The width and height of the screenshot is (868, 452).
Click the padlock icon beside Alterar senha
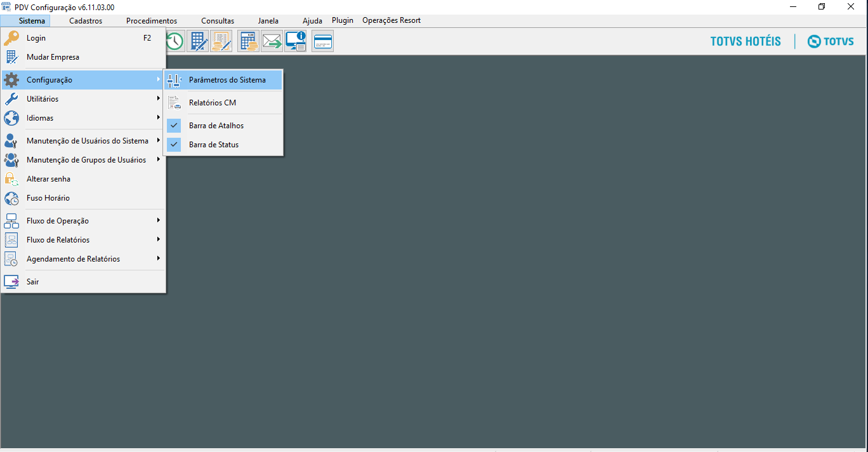click(x=11, y=179)
